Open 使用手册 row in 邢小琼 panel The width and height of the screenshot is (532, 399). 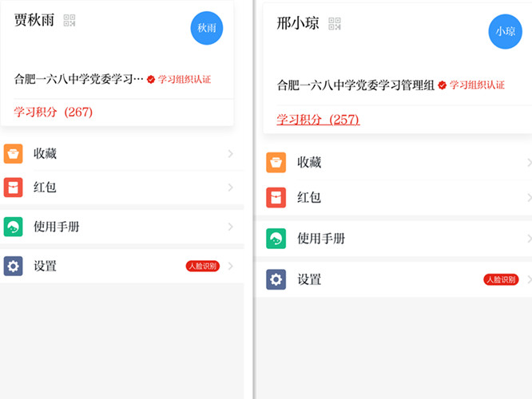tap(393, 239)
